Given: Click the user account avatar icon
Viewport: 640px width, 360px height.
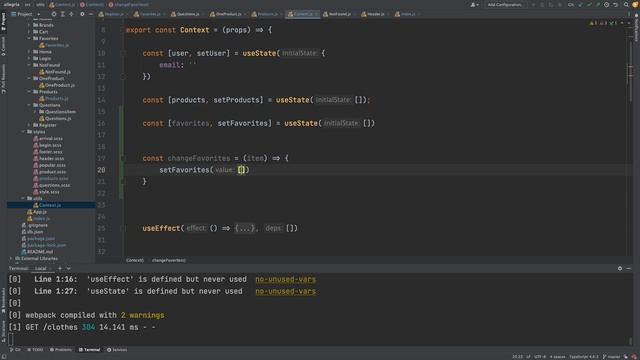Looking at the screenshot, I should [x=635, y=5].
